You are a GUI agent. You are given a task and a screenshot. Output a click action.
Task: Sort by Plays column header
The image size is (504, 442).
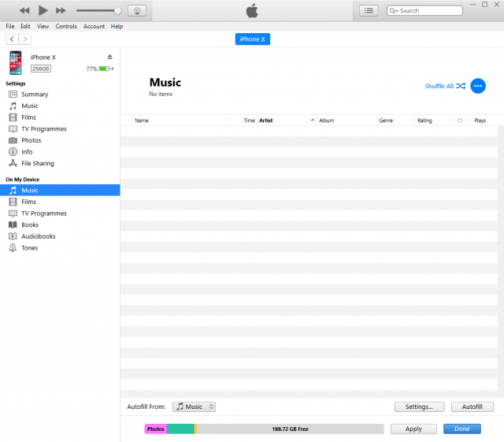[477, 121]
